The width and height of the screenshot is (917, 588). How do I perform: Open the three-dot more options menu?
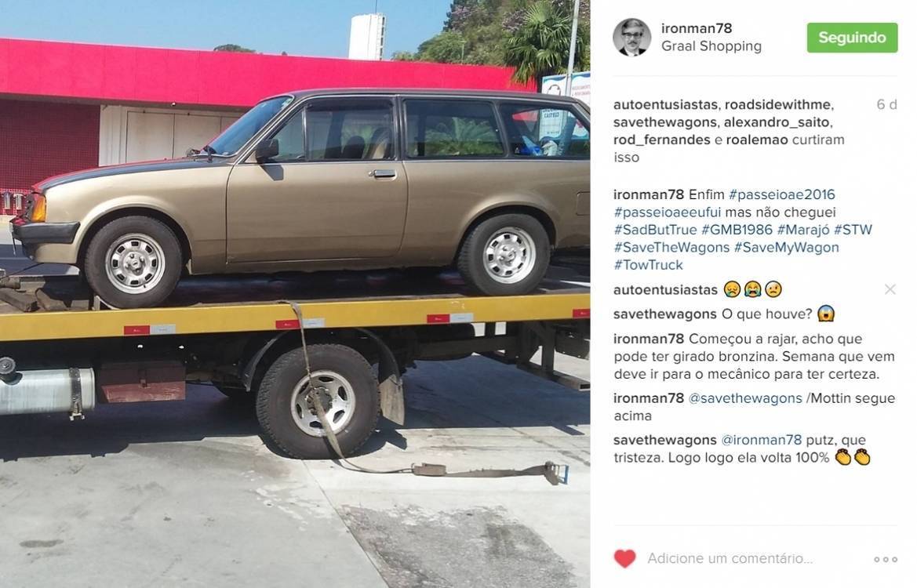886,559
